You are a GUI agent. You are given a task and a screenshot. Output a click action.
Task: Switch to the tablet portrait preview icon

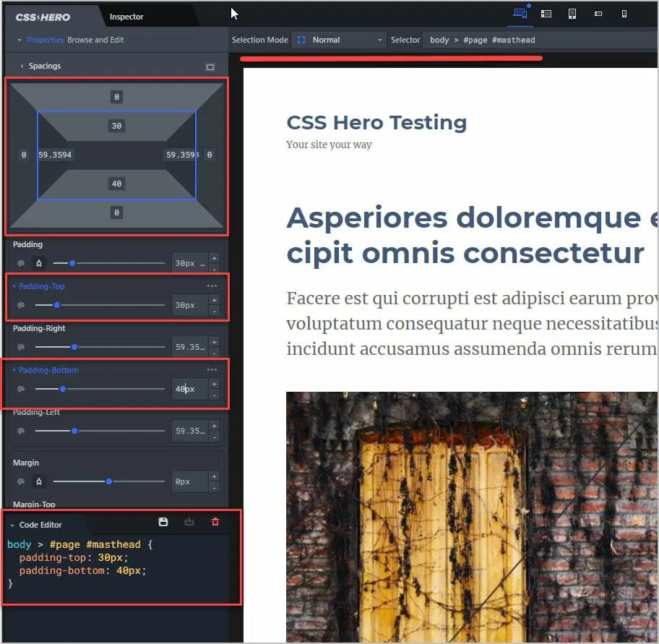click(572, 14)
